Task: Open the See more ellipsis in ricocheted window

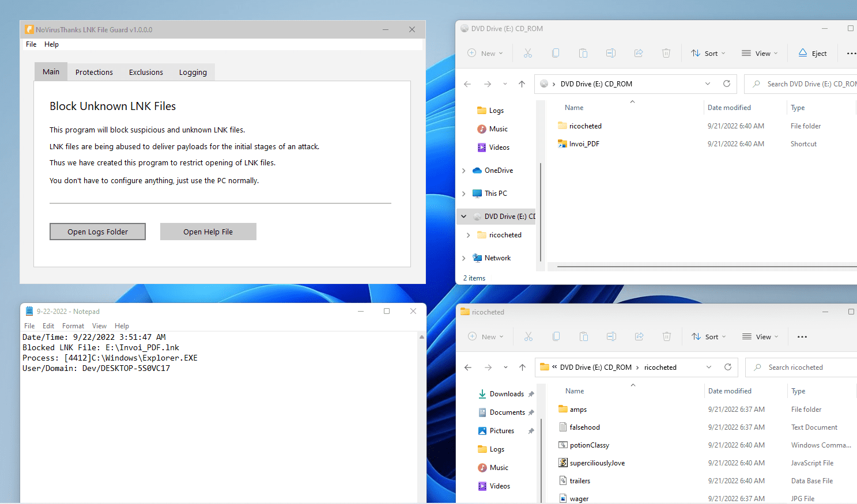Action: point(802,336)
